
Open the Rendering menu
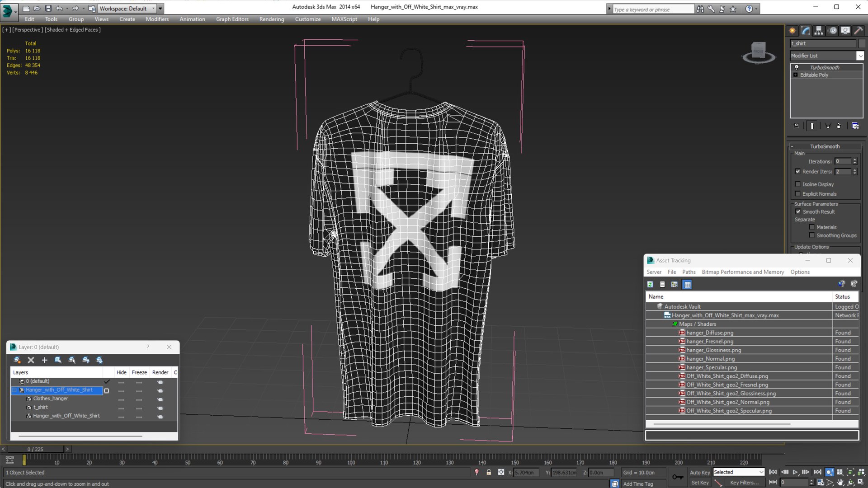click(272, 19)
